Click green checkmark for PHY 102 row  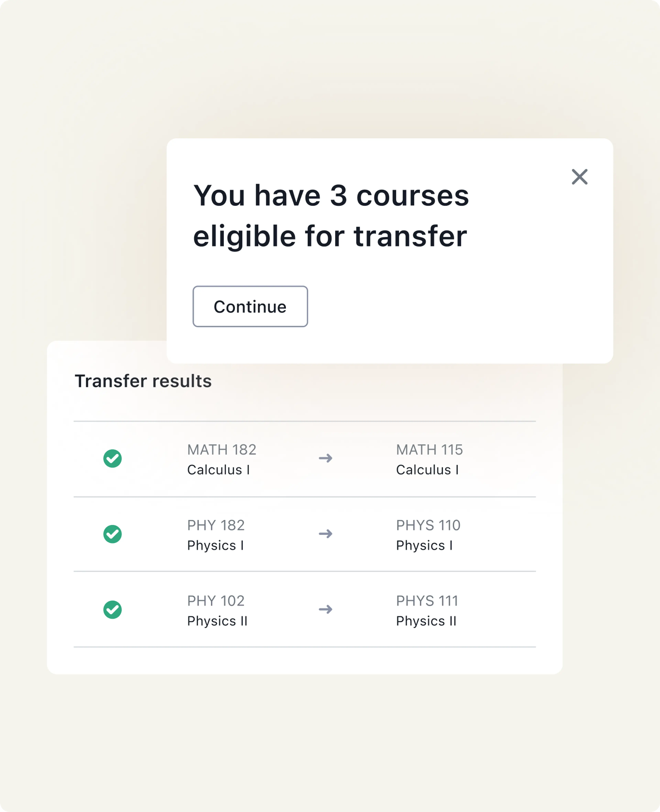(x=113, y=610)
